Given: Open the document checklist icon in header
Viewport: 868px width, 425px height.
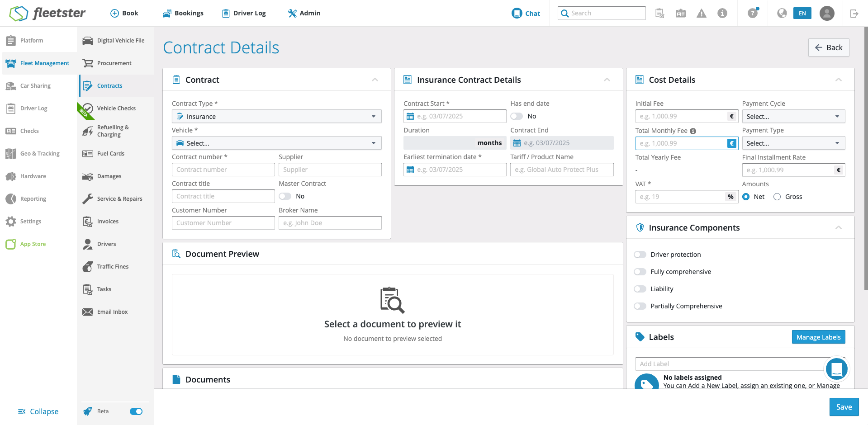Looking at the screenshot, I should point(660,13).
